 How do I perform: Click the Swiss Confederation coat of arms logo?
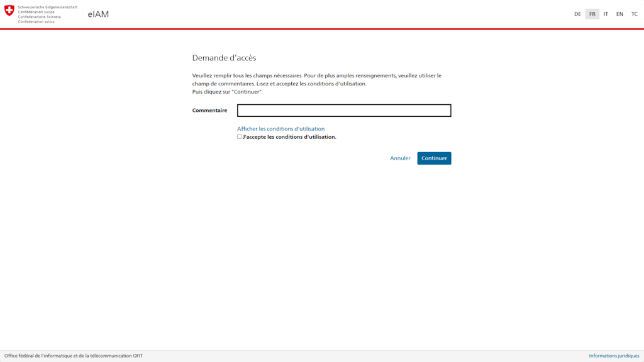(8, 11)
